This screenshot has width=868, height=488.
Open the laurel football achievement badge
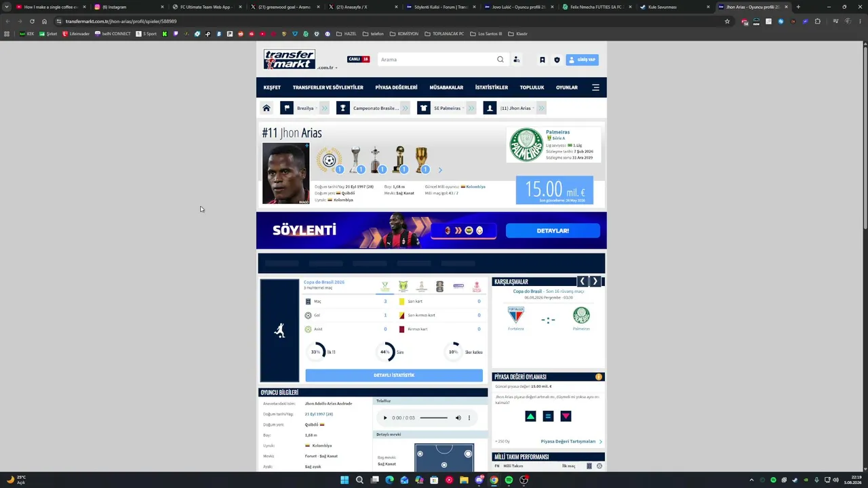[x=329, y=160]
